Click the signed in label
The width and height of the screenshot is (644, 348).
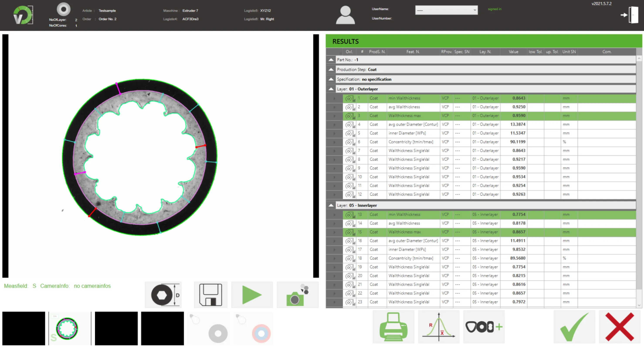coord(494,9)
